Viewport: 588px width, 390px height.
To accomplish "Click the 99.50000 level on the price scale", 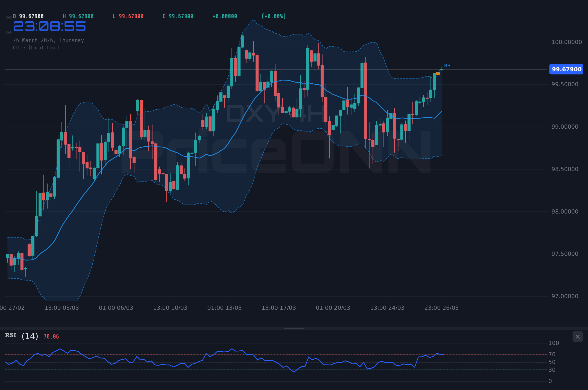I will tap(565, 84).
